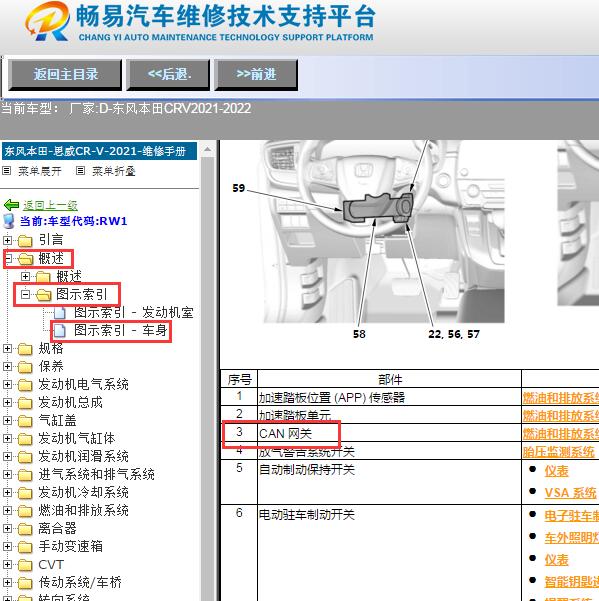Click the 部件 column header
Viewport: 599px width, 601px height.
[389, 379]
